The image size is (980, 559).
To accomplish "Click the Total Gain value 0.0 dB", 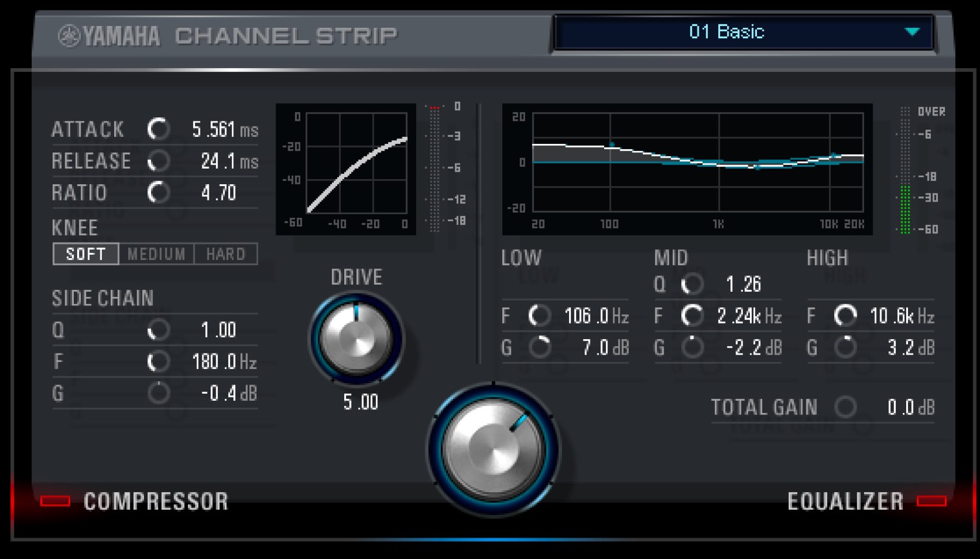I will [911, 407].
